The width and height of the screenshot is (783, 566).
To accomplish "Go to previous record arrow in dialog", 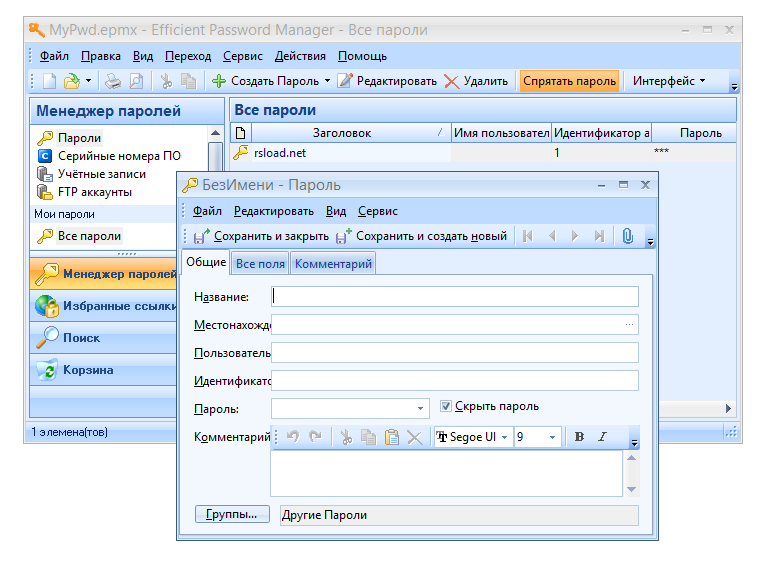I will (552, 236).
